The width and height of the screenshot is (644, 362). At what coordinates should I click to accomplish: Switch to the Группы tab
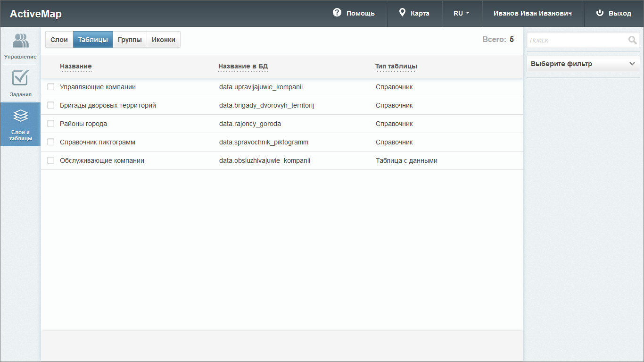click(130, 40)
